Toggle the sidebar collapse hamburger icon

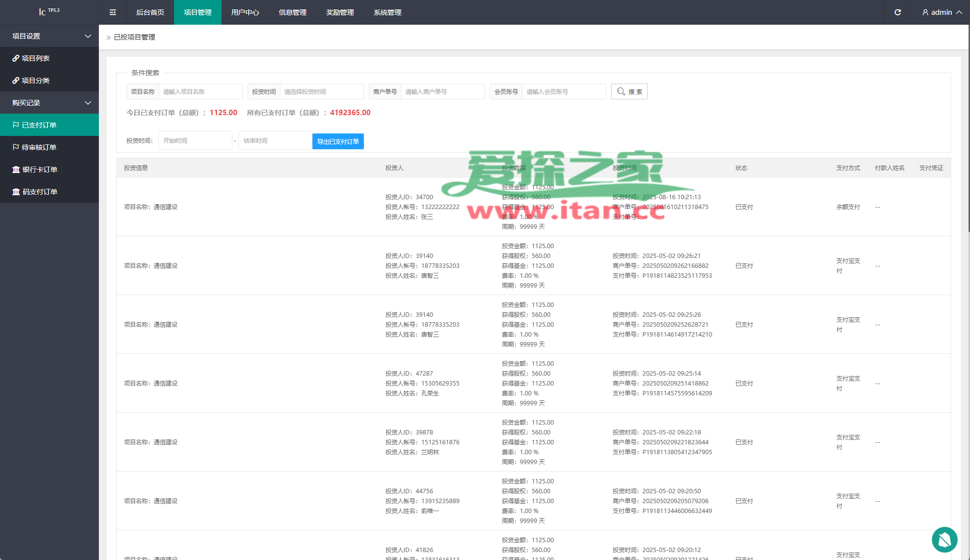(113, 12)
